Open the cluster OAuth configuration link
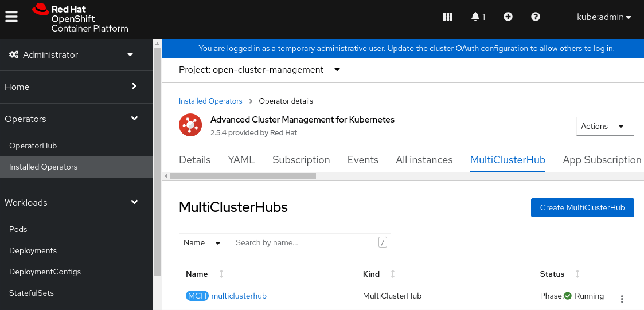Viewport: 644px width, 310px height. coord(478,49)
